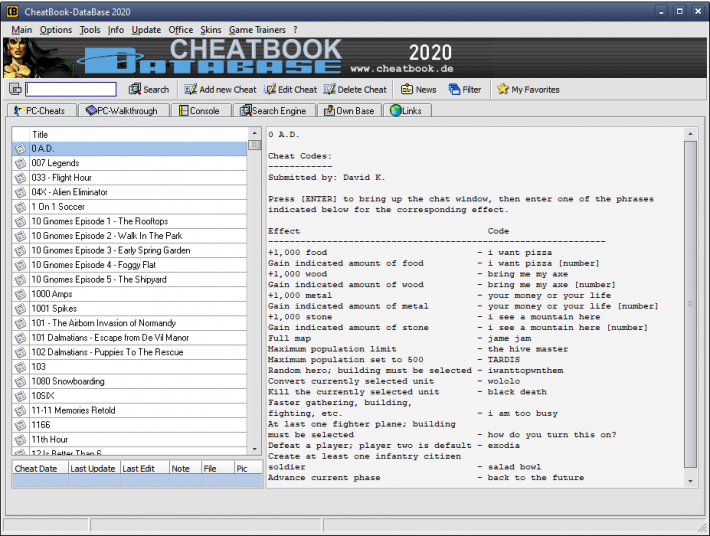Screen dimensions: 710x536
Task: Select the 0 A.D. game entry
Action: [x=130, y=148]
